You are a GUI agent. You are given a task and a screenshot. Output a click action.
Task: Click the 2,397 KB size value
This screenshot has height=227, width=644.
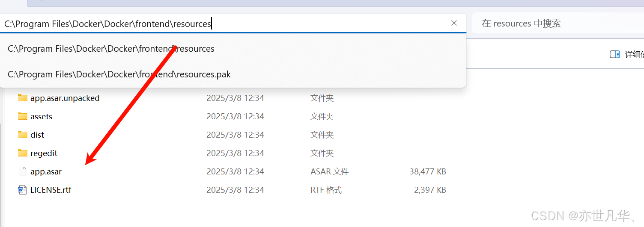click(x=430, y=190)
